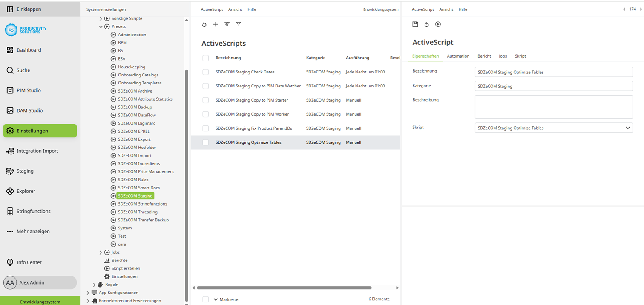Switch to the Automation tab
This screenshot has width=644, height=305.
coord(458,56)
